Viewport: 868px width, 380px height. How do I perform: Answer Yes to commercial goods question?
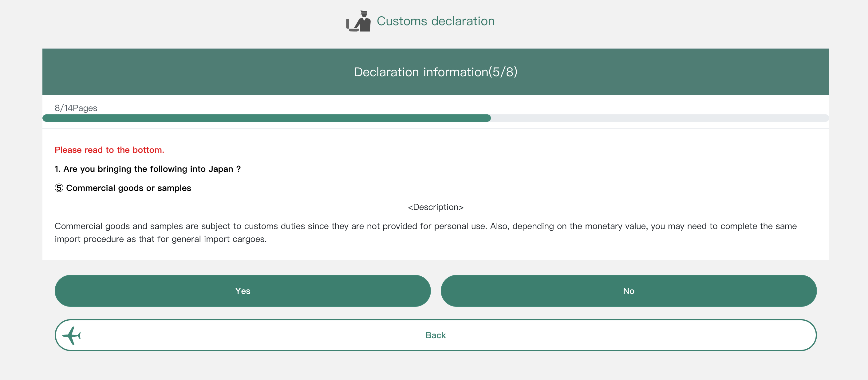click(243, 291)
